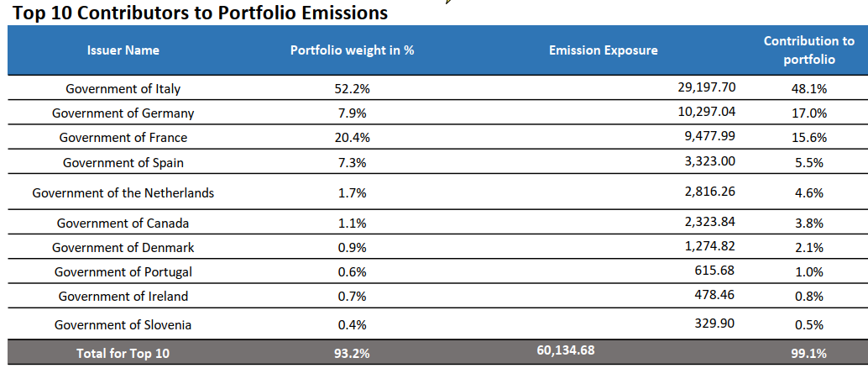Select the Government of Ireland cell
Viewport: 868px width, 384px height.
click(x=123, y=296)
